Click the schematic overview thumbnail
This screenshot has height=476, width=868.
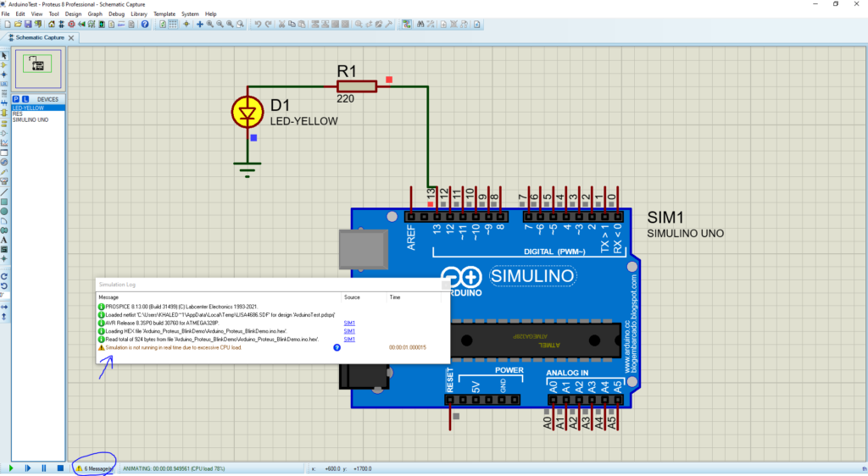(37, 64)
